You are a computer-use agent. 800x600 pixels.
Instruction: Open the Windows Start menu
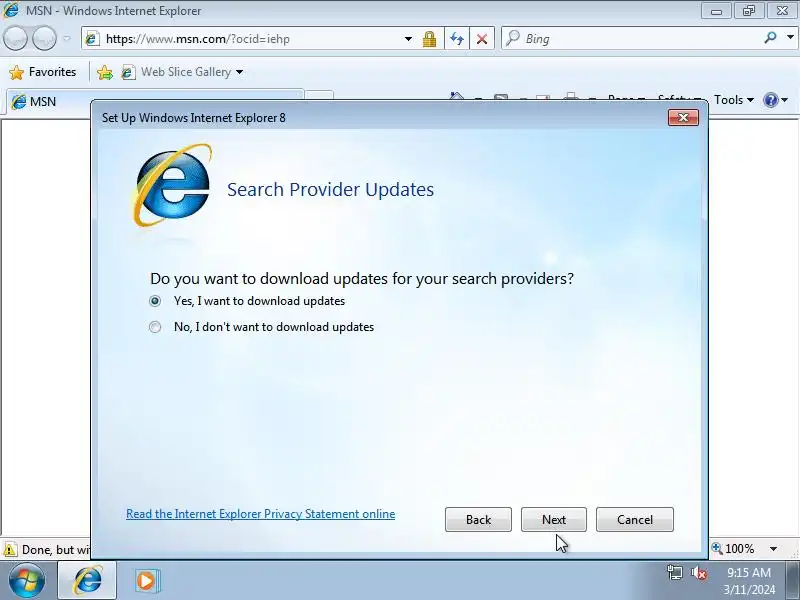tap(26, 581)
